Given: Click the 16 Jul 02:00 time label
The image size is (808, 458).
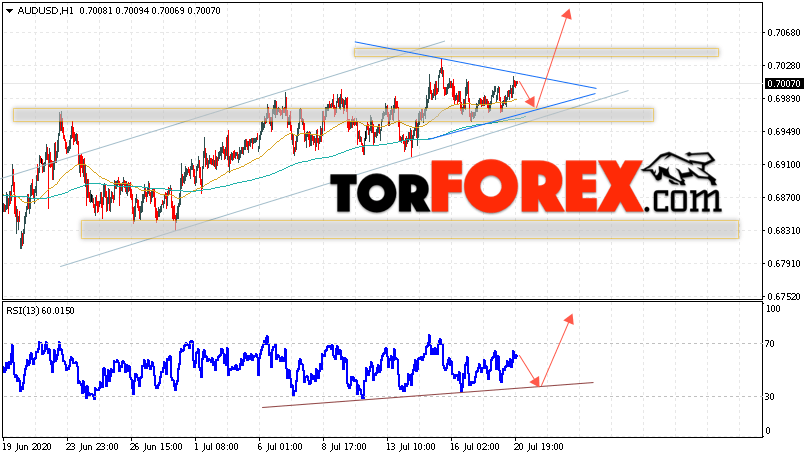Looking at the screenshot, I should click(x=475, y=447).
